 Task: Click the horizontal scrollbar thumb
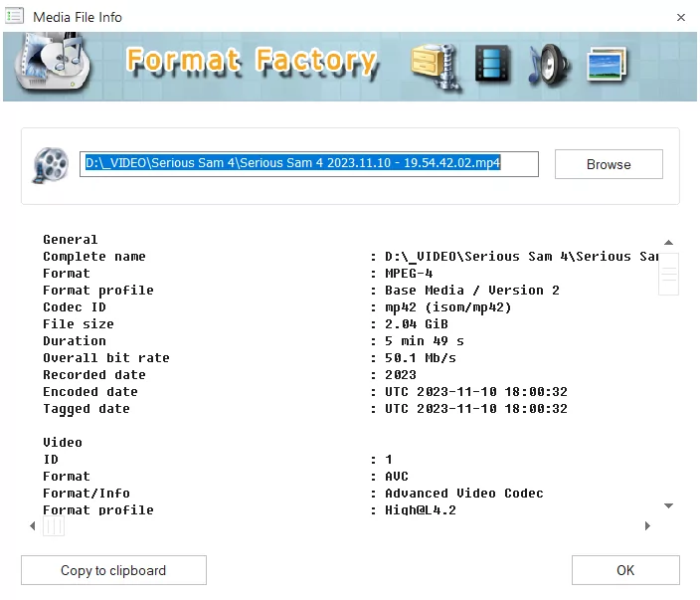54,525
